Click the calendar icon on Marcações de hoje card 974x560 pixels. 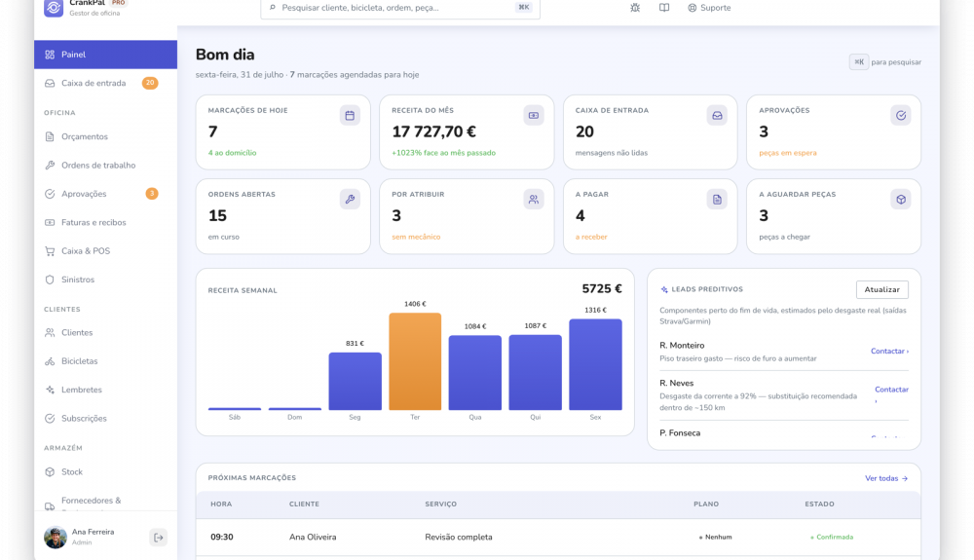tap(350, 116)
